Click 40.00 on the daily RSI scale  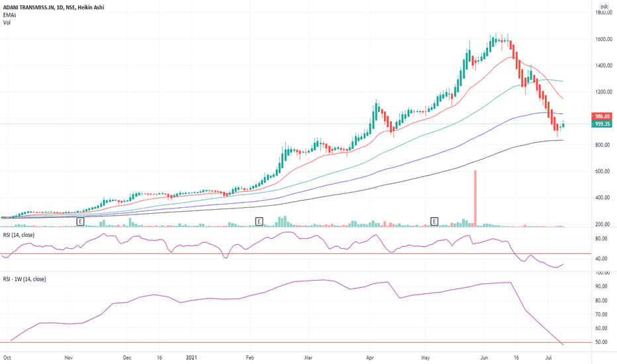(602, 259)
